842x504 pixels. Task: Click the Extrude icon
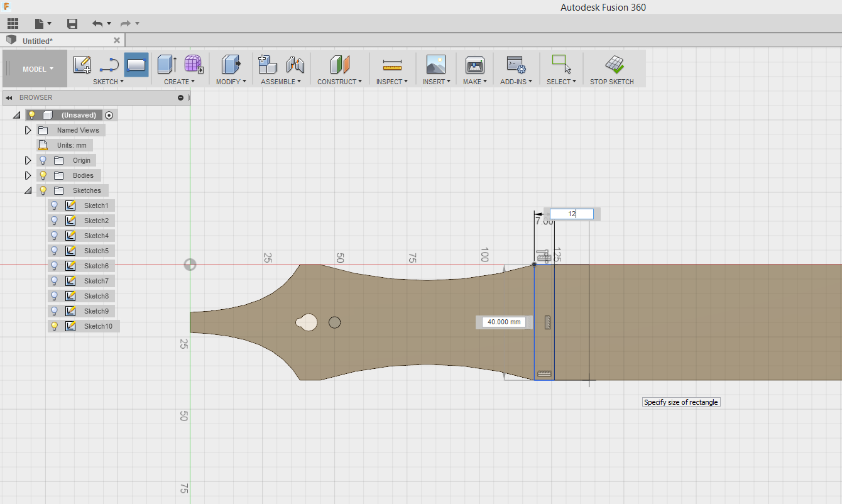(x=167, y=64)
